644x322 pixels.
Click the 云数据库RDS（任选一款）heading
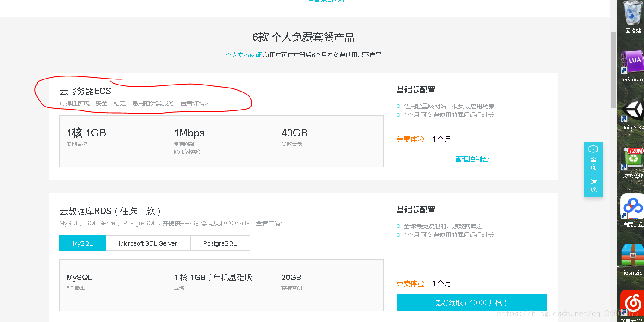pos(110,211)
